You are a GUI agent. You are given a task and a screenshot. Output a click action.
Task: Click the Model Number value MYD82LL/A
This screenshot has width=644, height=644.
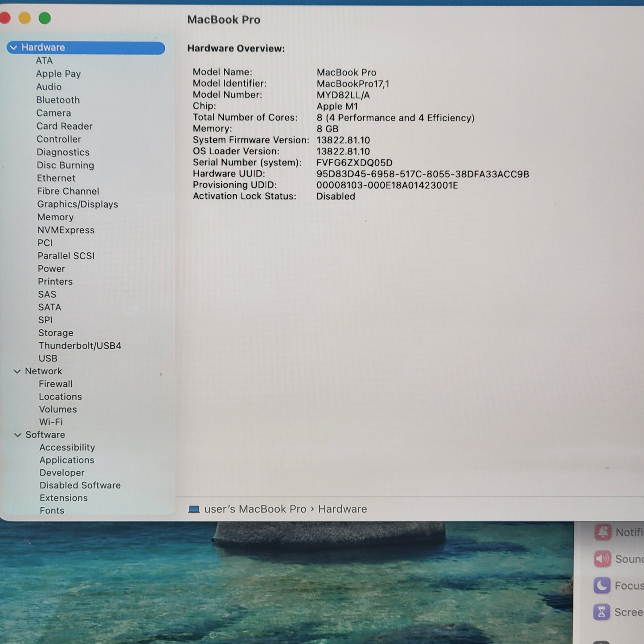coord(343,95)
